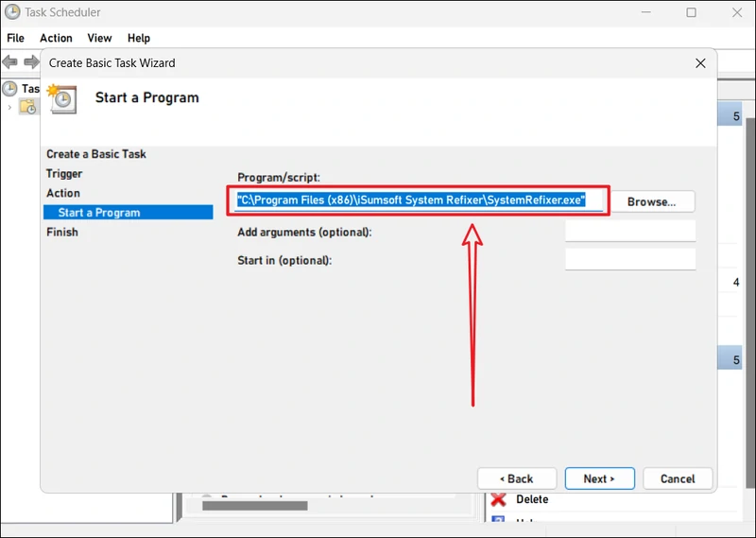Screen dimensions: 756x538
Task: Select the Trigger wizard step
Action: click(x=64, y=174)
